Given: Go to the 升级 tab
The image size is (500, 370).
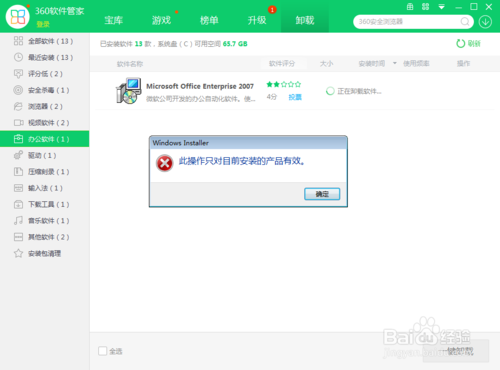Looking at the screenshot, I should 257,20.
